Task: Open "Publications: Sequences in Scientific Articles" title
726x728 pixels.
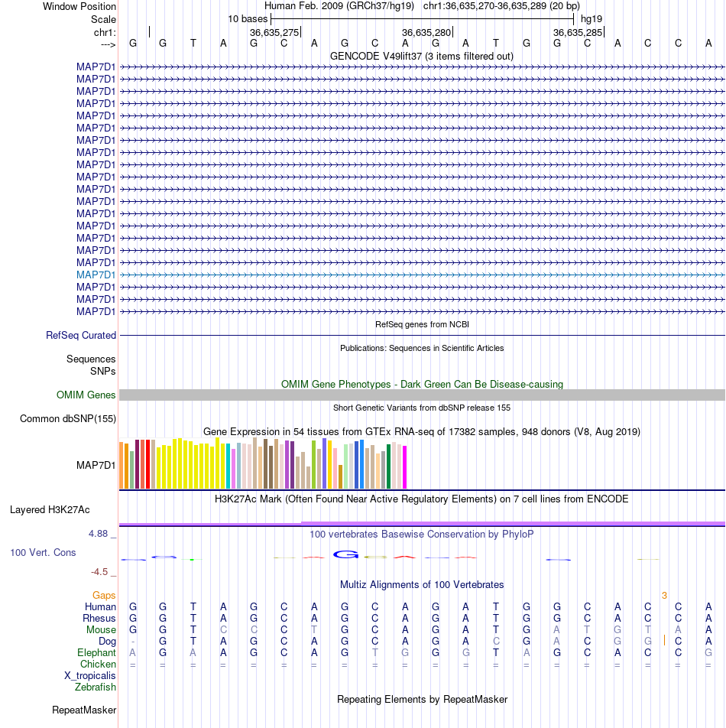Action: [x=422, y=348]
